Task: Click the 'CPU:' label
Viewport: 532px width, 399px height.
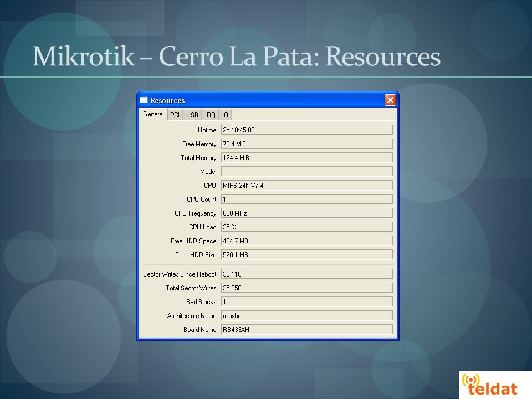Action: [211, 186]
